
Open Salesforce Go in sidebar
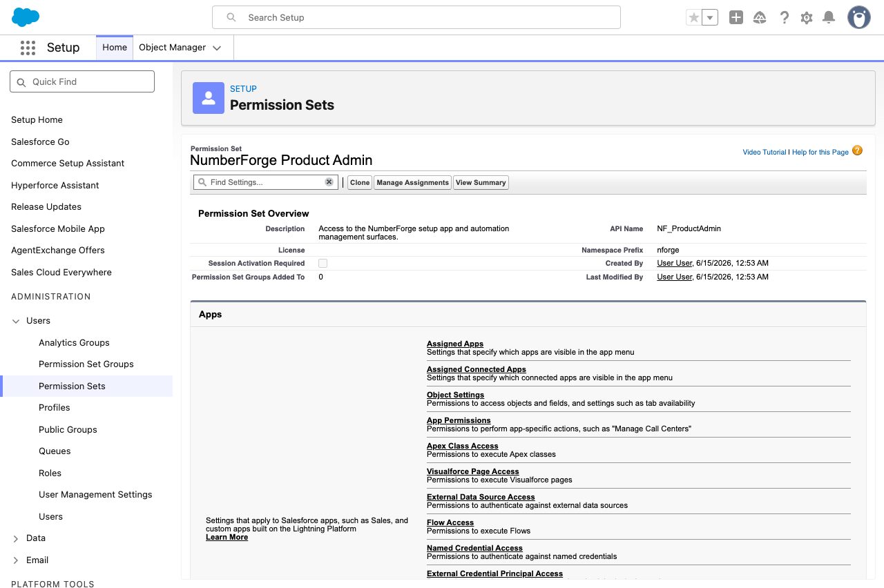[x=40, y=141]
